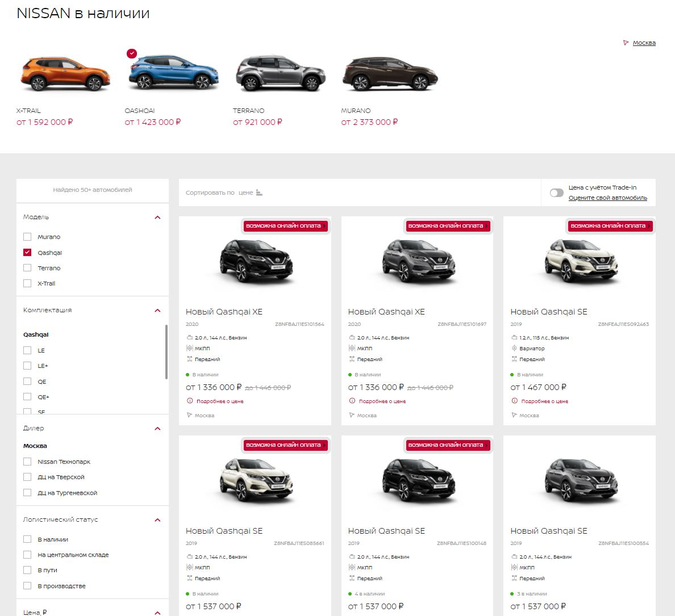Click online payment badge on the Z8NFEAJ11ES092463 card

(610, 226)
